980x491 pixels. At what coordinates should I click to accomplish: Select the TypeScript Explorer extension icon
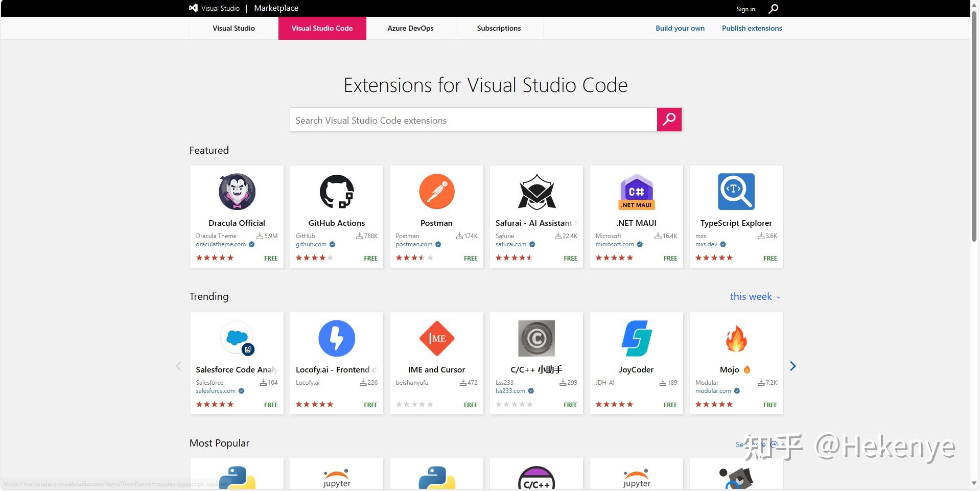[736, 192]
